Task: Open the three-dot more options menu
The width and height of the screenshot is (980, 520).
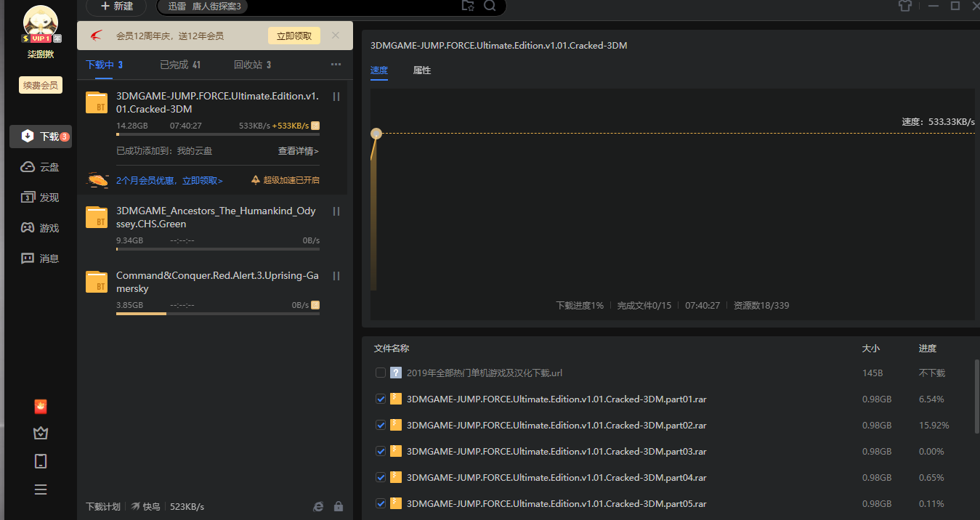Action: (x=336, y=65)
